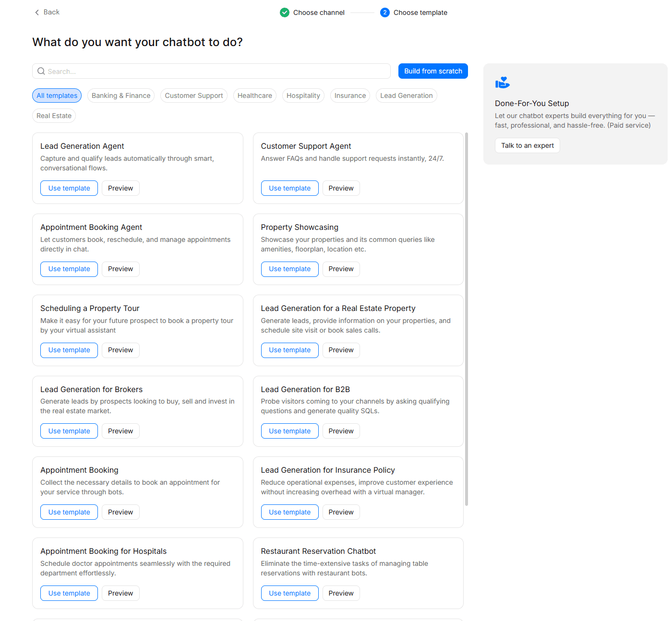The height and width of the screenshot is (621, 672).
Task: Click Talk to an expert
Action: [527, 145]
